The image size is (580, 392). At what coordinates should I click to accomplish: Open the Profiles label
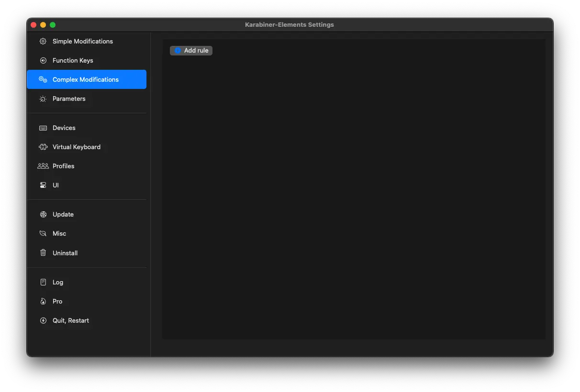click(x=64, y=166)
